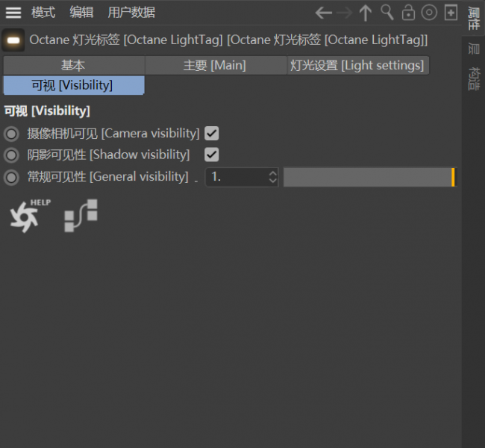Switch to the 基本 tab
This screenshot has height=448, width=485.
pyautogui.click(x=74, y=65)
